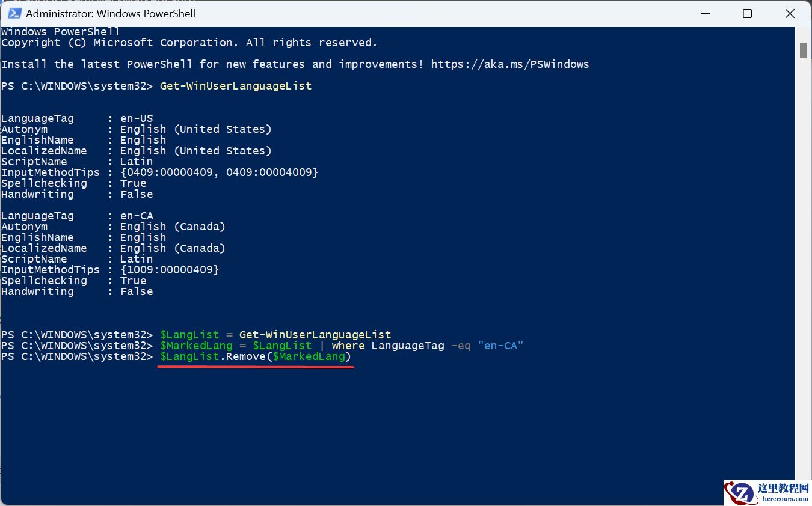Click the Autonym value 'English (Canada)'

pos(173,227)
